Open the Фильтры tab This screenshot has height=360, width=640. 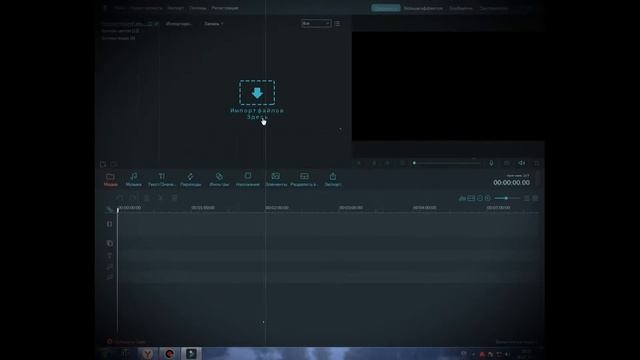(x=219, y=180)
